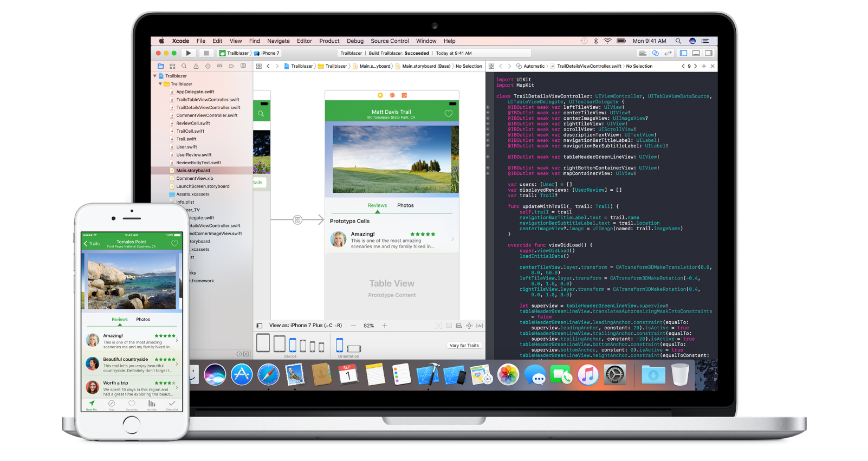This screenshot has height=461, width=868.
Task: Collapse the Trailblazer group folder
Action: click(x=160, y=84)
